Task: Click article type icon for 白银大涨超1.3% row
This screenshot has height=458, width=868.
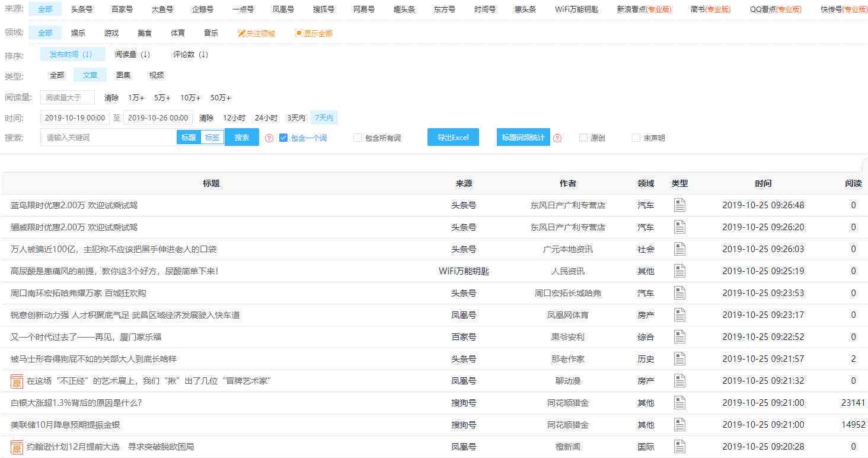Action: [679, 403]
